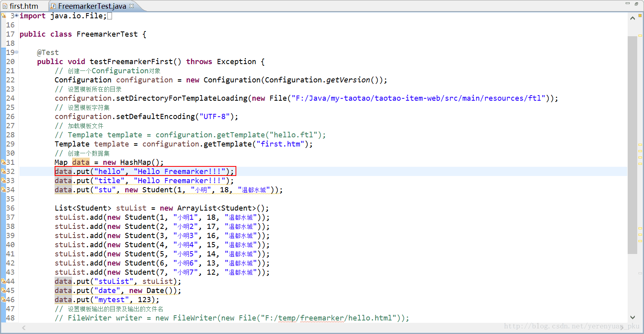Screen dimensions: 644x334
Task: Click the commented FileWriter line 48
Action: [232, 318]
